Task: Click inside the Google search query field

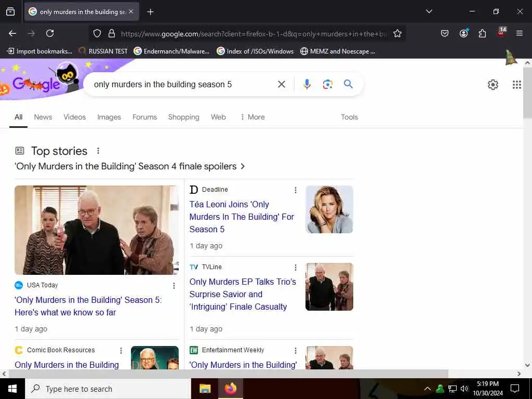Action: (x=183, y=84)
